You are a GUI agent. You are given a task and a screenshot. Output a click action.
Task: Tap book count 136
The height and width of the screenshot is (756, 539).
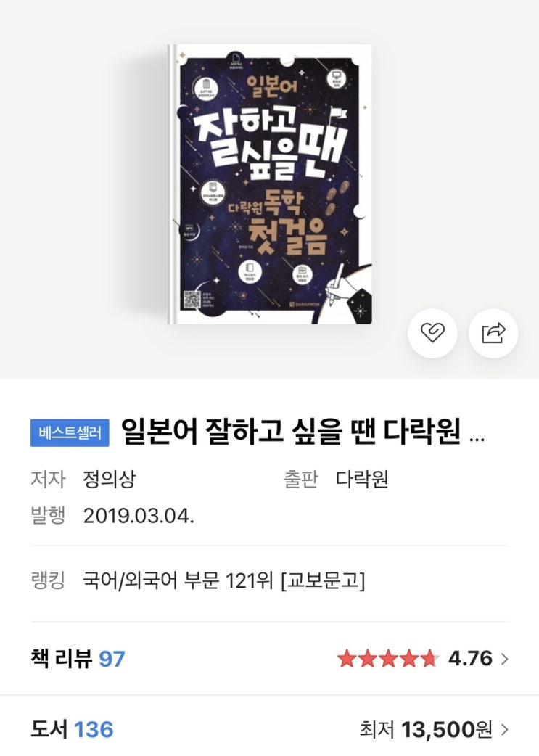click(94, 729)
